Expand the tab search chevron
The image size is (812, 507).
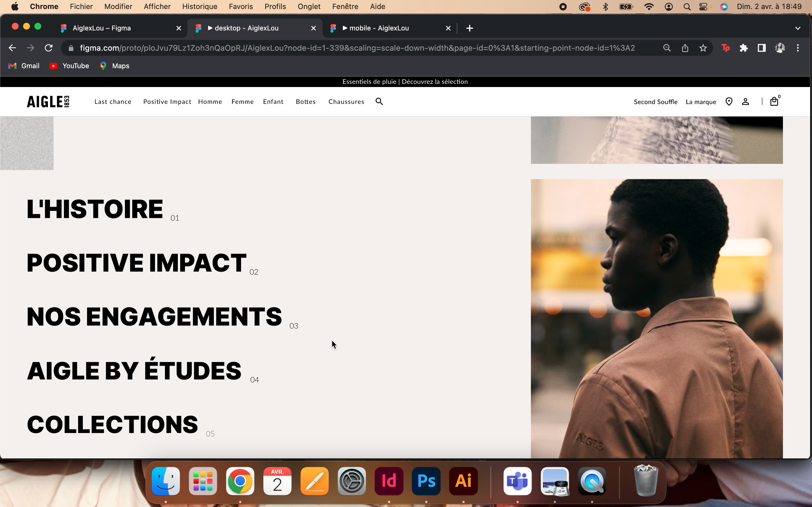click(798, 28)
